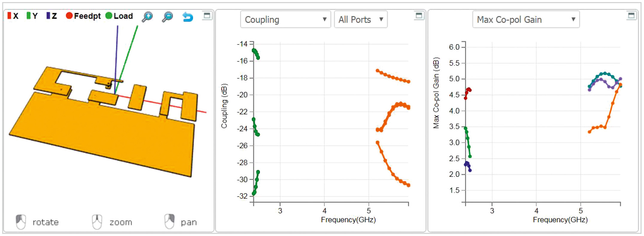Click the Frequency(GHz) label under Coupling plot

pos(348,220)
